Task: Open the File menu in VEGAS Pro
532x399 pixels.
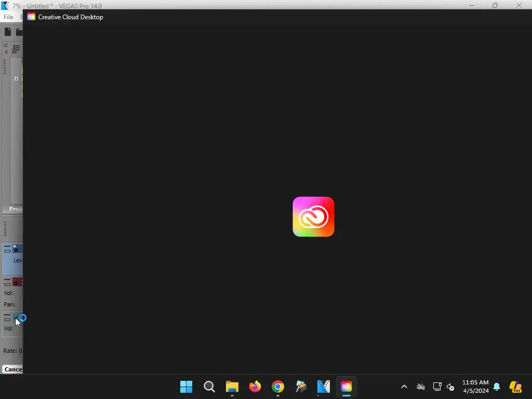Action: pos(8,17)
